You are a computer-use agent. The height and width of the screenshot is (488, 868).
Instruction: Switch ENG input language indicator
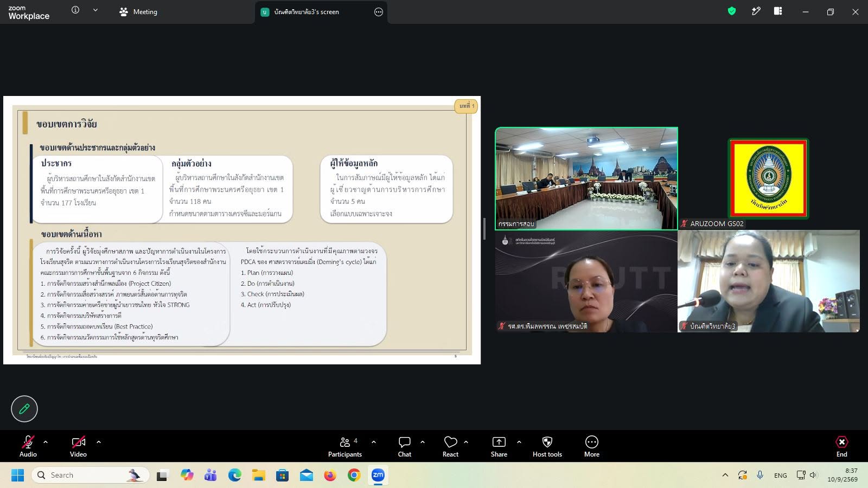[781, 476]
